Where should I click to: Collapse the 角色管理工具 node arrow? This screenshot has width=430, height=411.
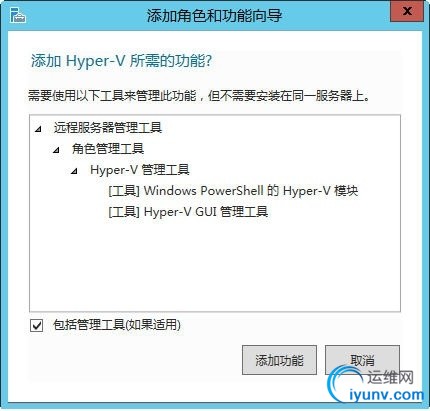tap(56, 150)
